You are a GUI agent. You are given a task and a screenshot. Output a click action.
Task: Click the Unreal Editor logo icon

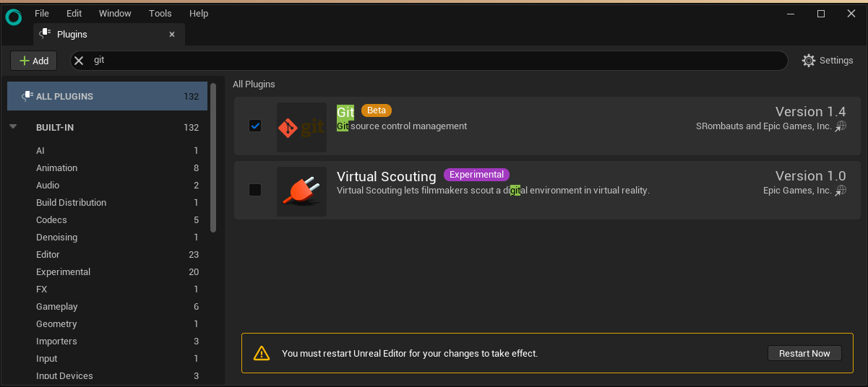(14, 17)
